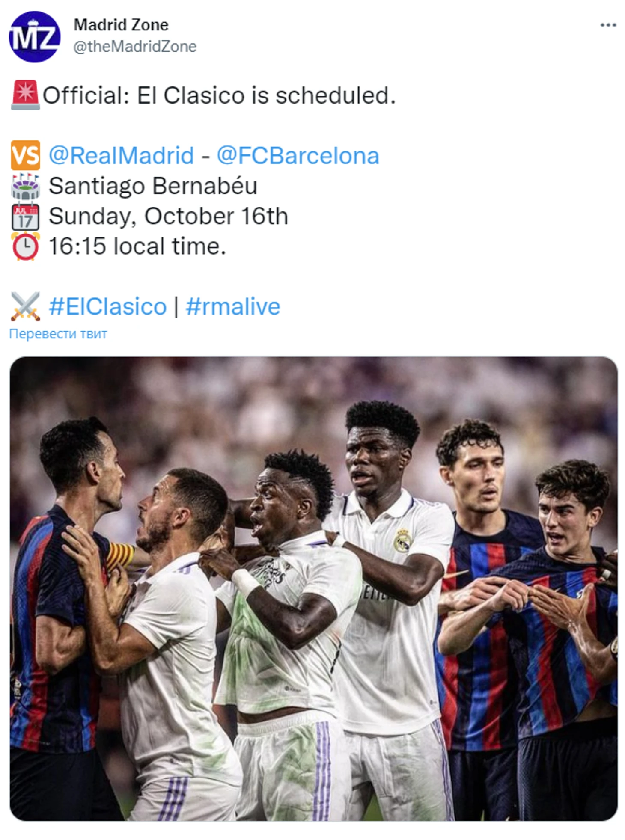Screen dimensions: 625x840
Task: Click the stadium emoji beside Santiago Bernabéu
Action: (25, 186)
